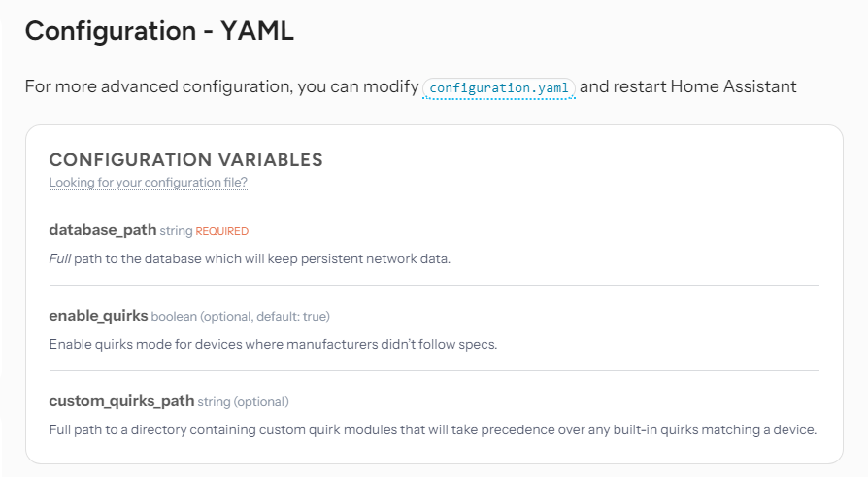Viewport: 868px width, 477px height.
Task: Click the divider line below database_path description
Action: pyautogui.click(x=434, y=286)
